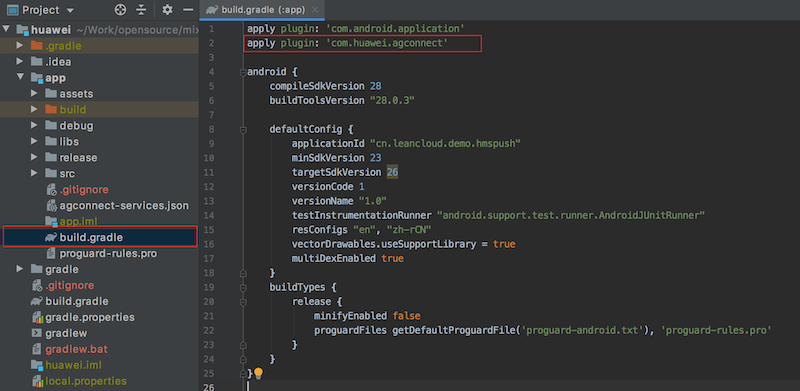Image resolution: width=800 pixels, height=391 pixels.
Task: Expand the .gradle folder
Action: pyautogui.click(x=20, y=46)
